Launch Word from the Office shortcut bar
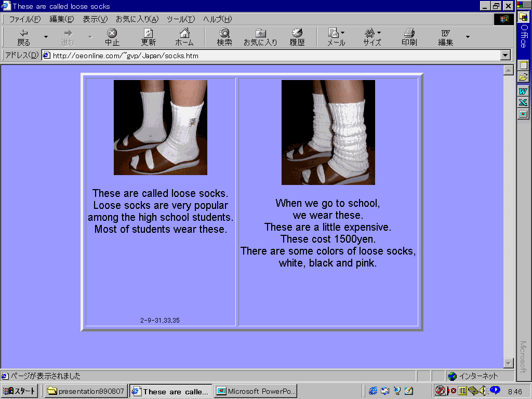 coord(523,91)
